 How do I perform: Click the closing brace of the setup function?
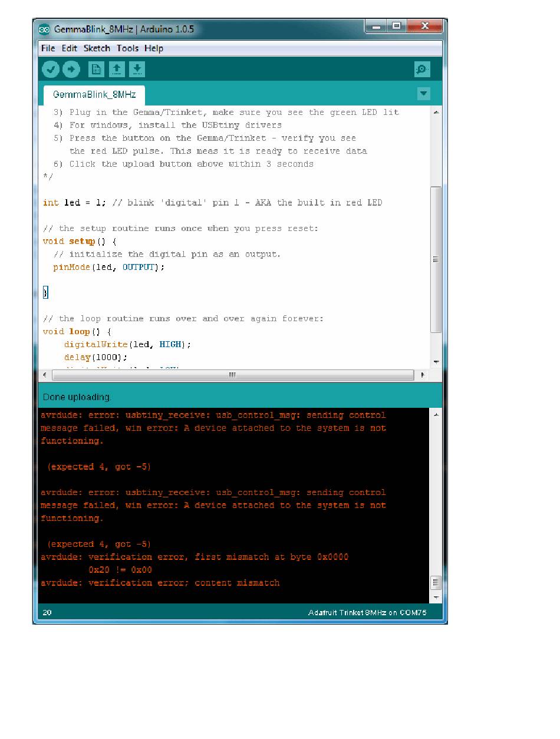coord(45,293)
